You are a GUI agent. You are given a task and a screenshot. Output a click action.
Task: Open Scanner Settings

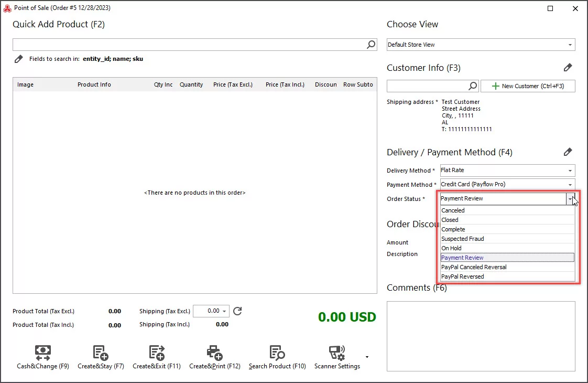point(337,357)
